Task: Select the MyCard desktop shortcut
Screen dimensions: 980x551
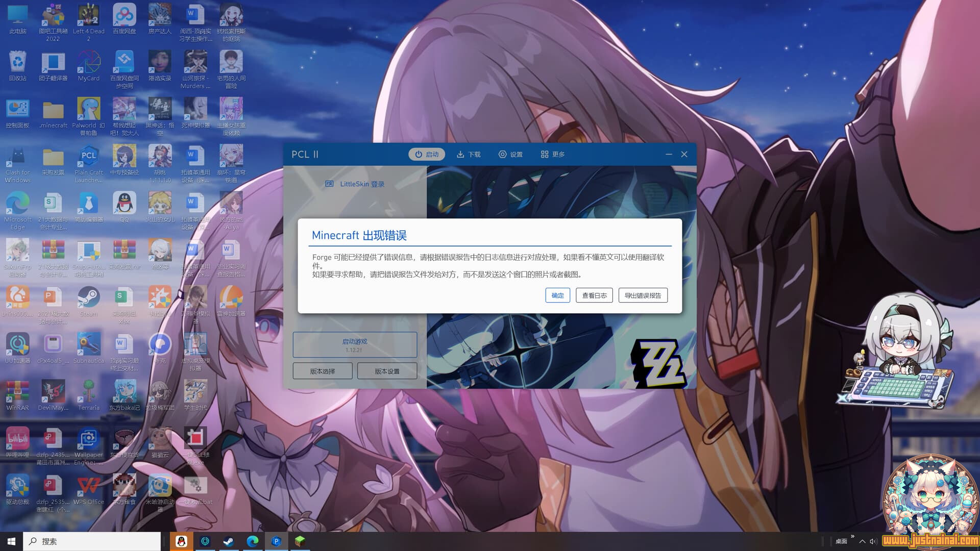Action: (x=88, y=67)
